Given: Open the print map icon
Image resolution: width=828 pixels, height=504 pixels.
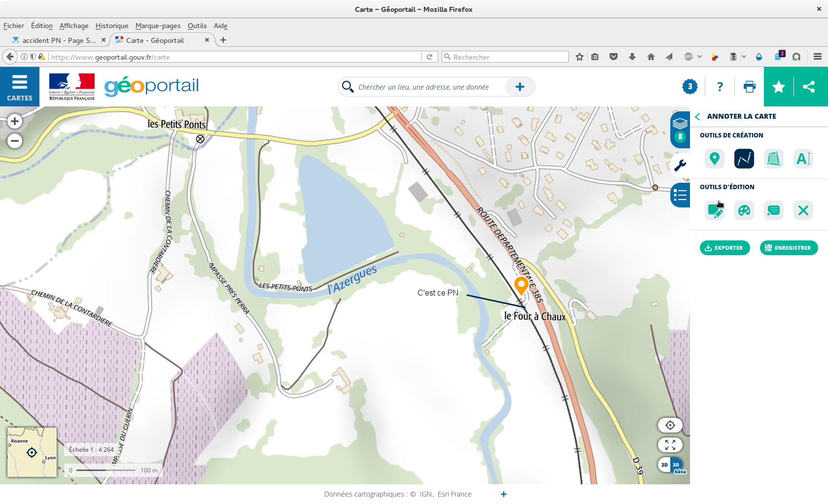Looking at the screenshot, I should [x=749, y=87].
